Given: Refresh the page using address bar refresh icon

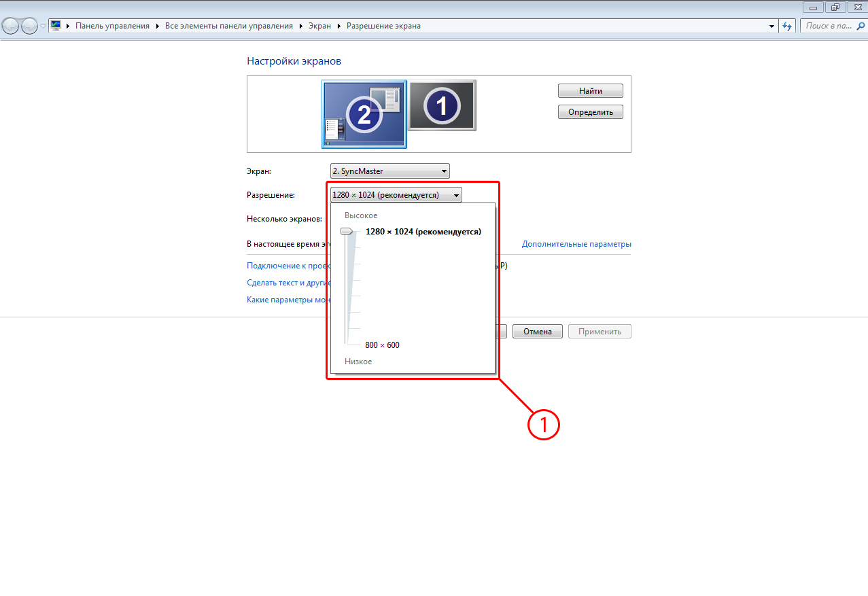Looking at the screenshot, I should pyautogui.click(x=788, y=26).
